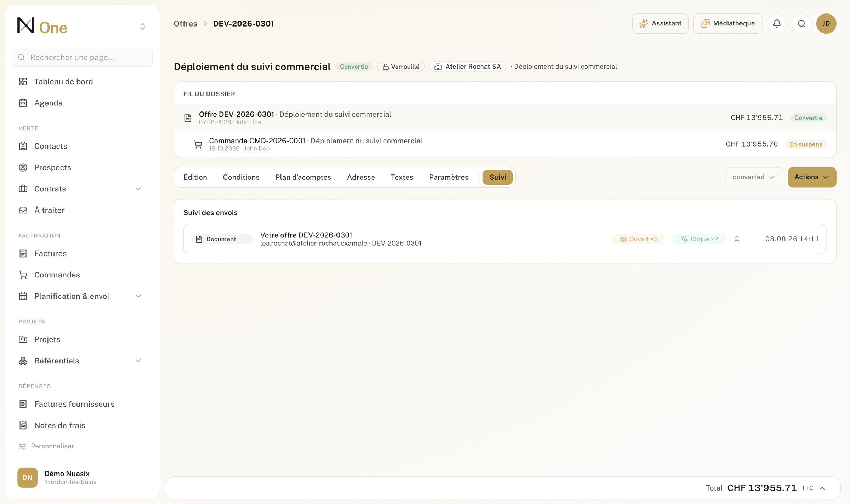Focus the 'Rechercher une page' search field
The width and height of the screenshot is (850, 504).
82,57
